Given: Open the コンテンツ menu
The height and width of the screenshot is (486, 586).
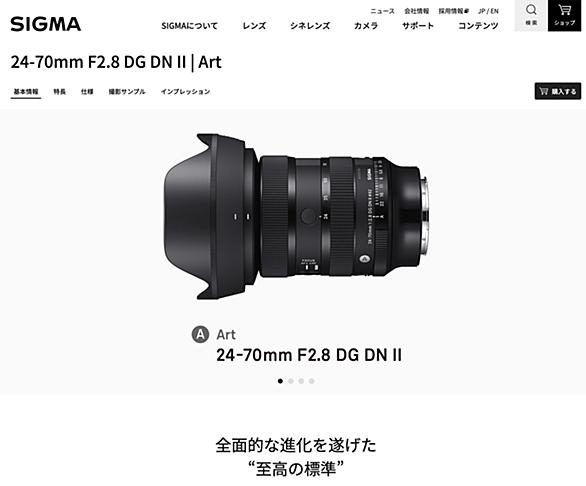Looking at the screenshot, I should (478, 26).
